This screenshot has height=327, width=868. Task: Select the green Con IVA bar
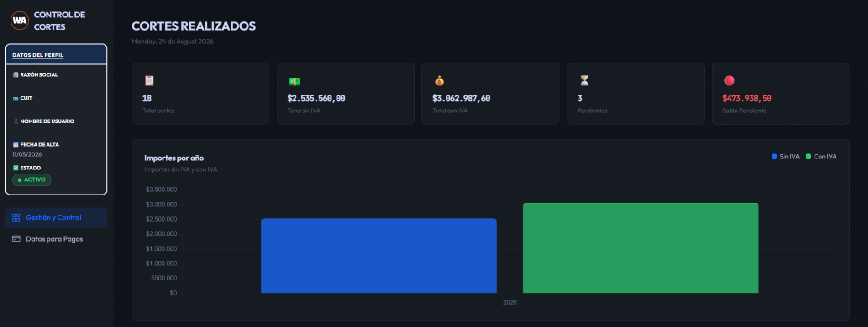pos(641,248)
